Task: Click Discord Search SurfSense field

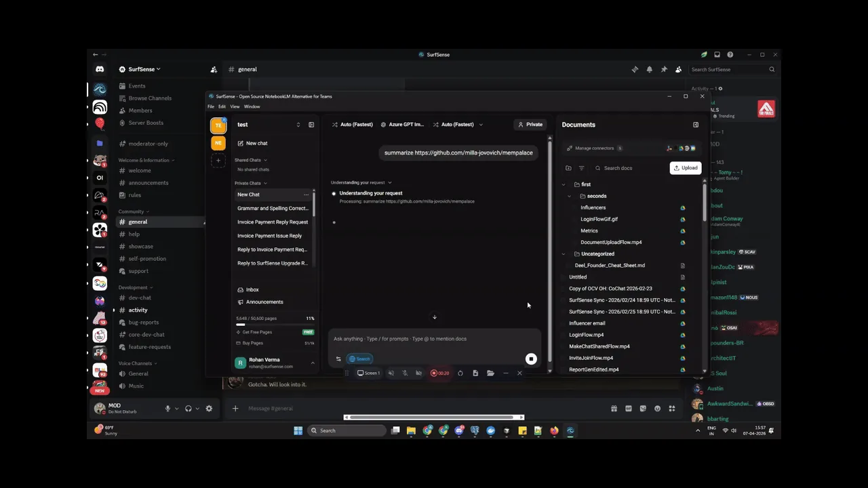Action: click(x=732, y=69)
